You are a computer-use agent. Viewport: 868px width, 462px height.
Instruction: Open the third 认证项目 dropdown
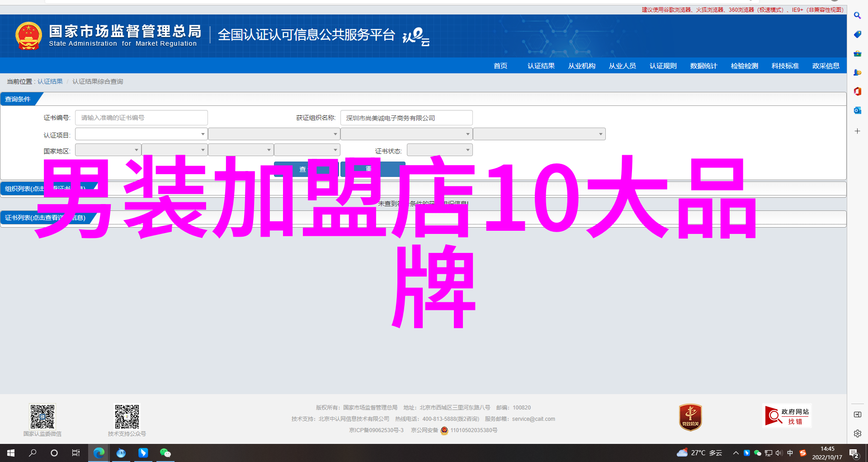pyautogui.click(x=406, y=134)
